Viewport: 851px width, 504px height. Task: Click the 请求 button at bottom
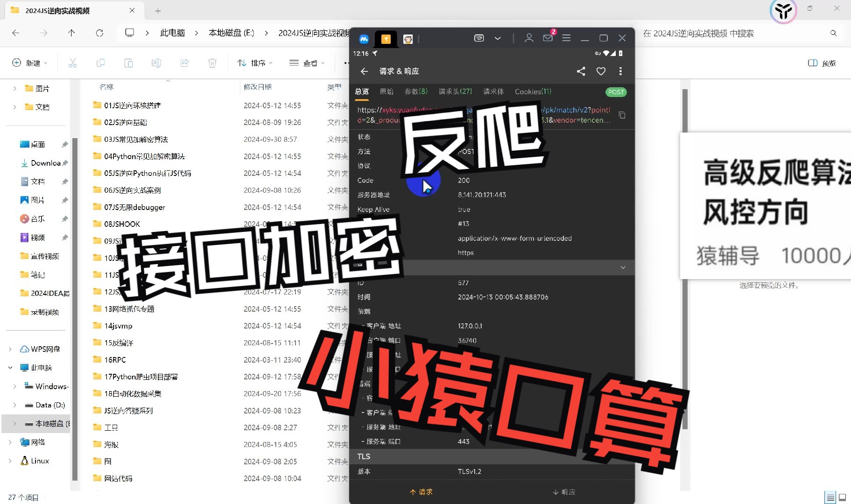click(x=422, y=492)
